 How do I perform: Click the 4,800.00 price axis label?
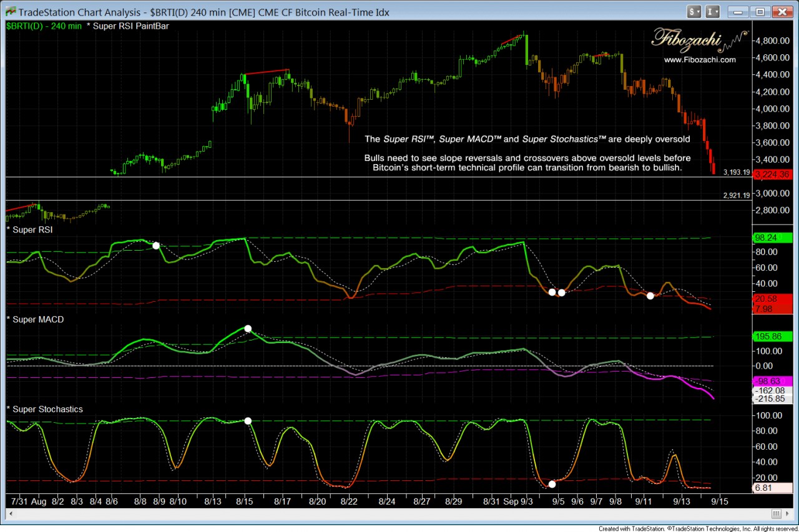click(x=773, y=41)
